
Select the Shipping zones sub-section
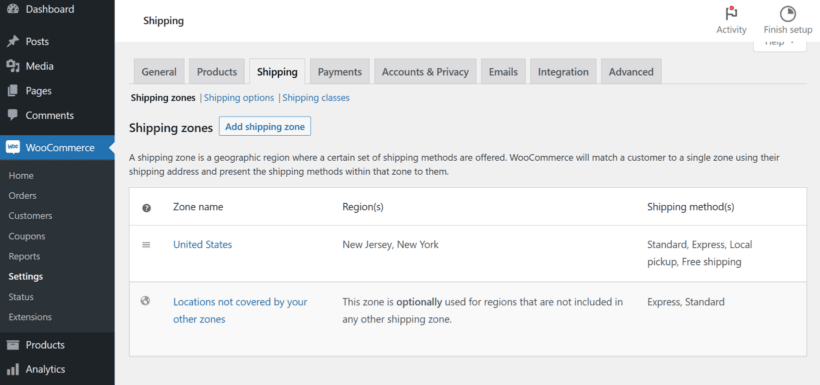tap(163, 98)
